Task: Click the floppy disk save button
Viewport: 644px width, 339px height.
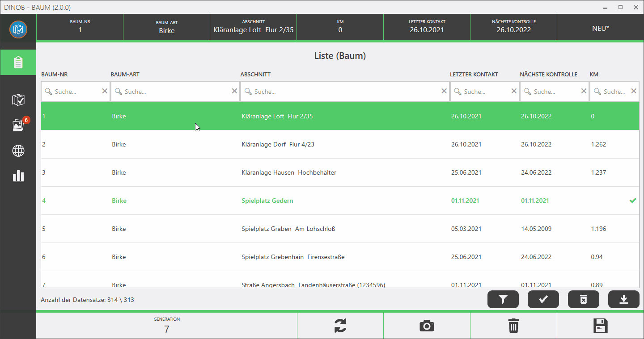Action: coord(600,326)
